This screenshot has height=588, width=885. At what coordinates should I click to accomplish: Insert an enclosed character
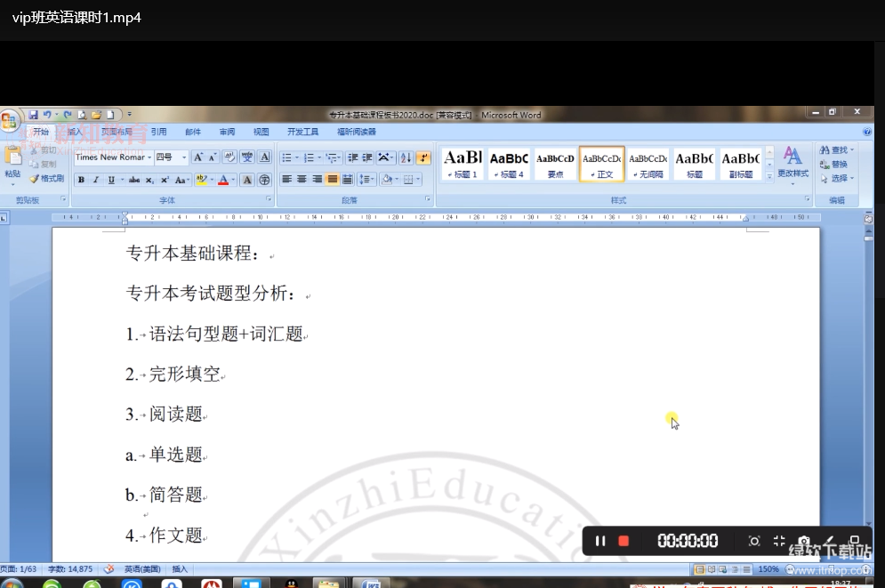pyautogui.click(x=264, y=180)
